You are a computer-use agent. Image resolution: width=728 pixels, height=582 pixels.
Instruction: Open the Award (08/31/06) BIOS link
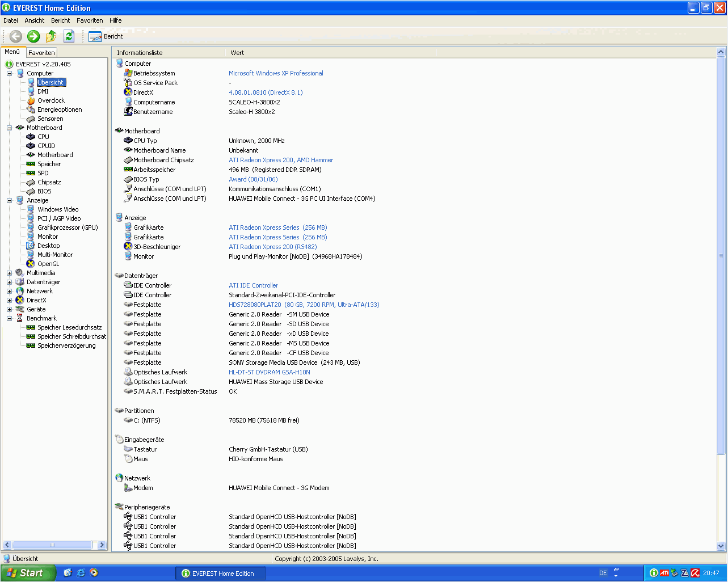point(253,179)
